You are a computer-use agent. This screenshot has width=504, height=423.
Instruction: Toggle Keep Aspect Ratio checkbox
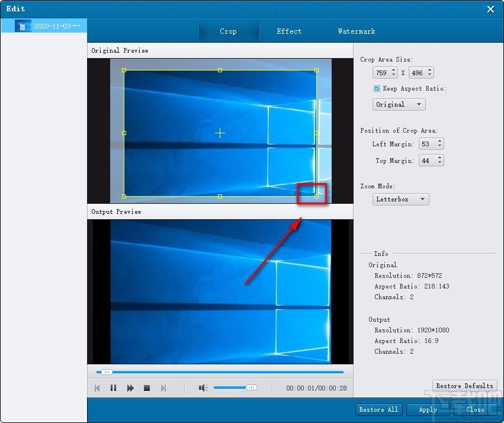click(377, 88)
